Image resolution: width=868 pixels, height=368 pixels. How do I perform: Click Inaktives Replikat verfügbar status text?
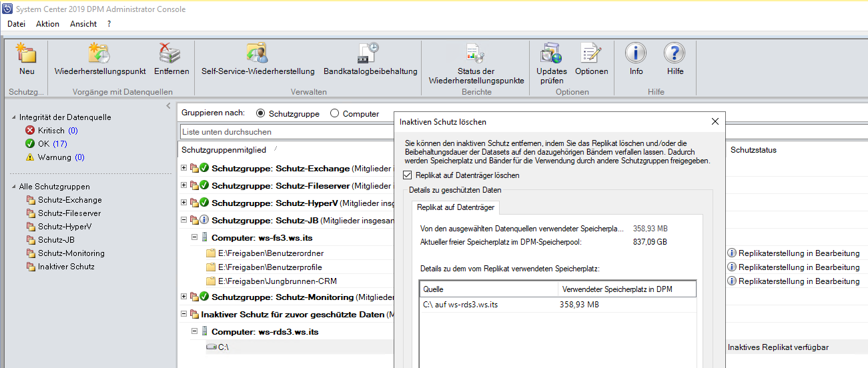click(x=778, y=347)
